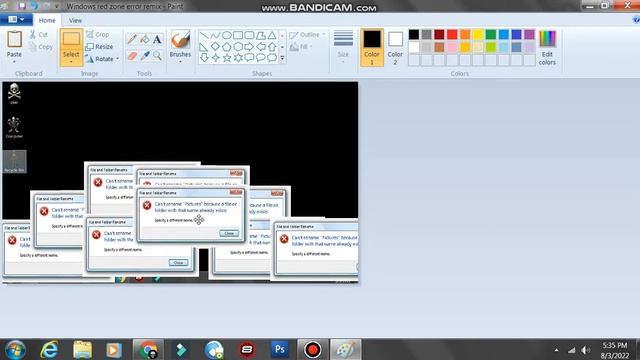Click the volume speaker tray icon
Screen dimensions: 640x360
586,350
